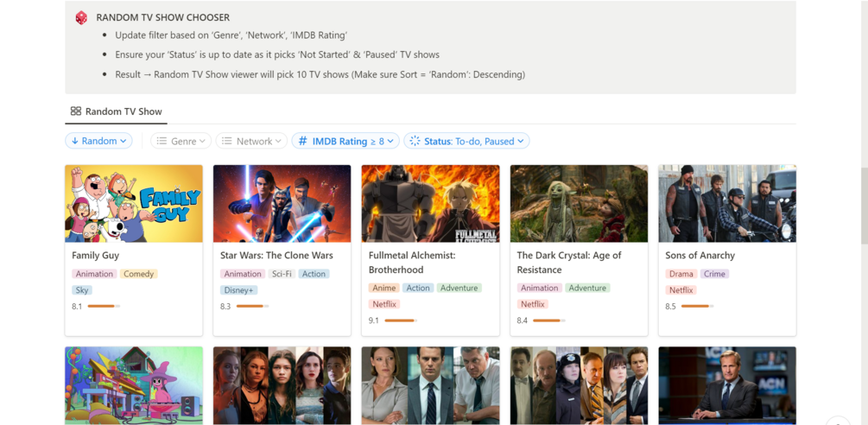Click the page vertical scrollbar thumb
This screenshot has height=425, width=868.
point(865,206)
